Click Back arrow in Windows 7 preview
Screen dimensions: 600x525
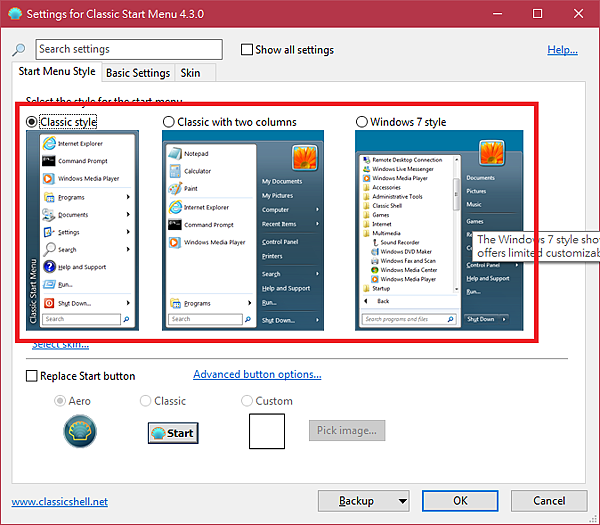(366, 301)
